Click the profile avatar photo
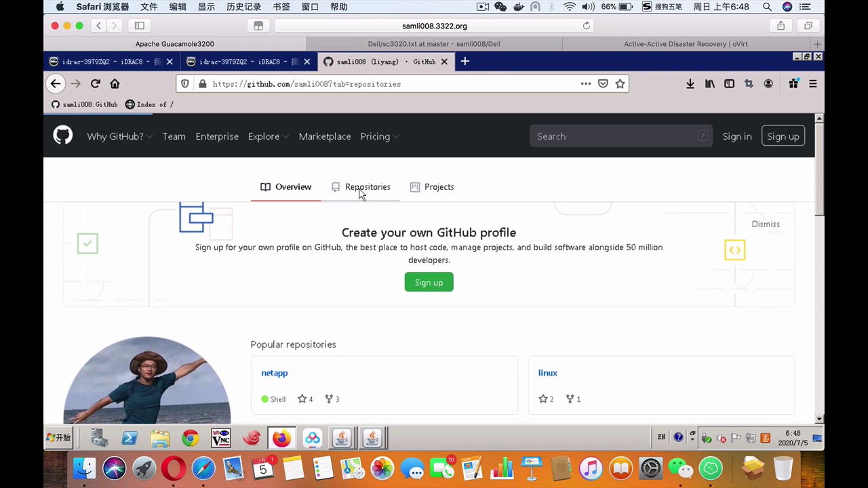This screenshot has height=488, width=868. tap(147, 380)
